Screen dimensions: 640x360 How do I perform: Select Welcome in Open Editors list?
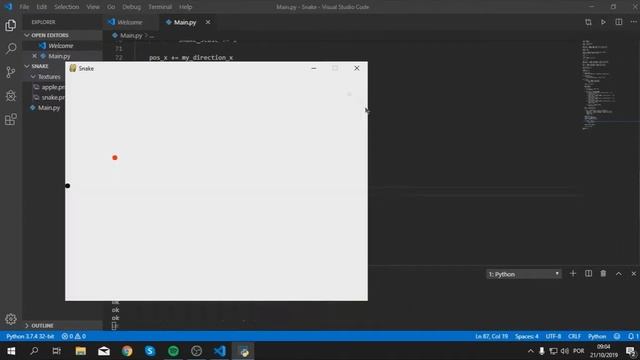click(61, 46)
